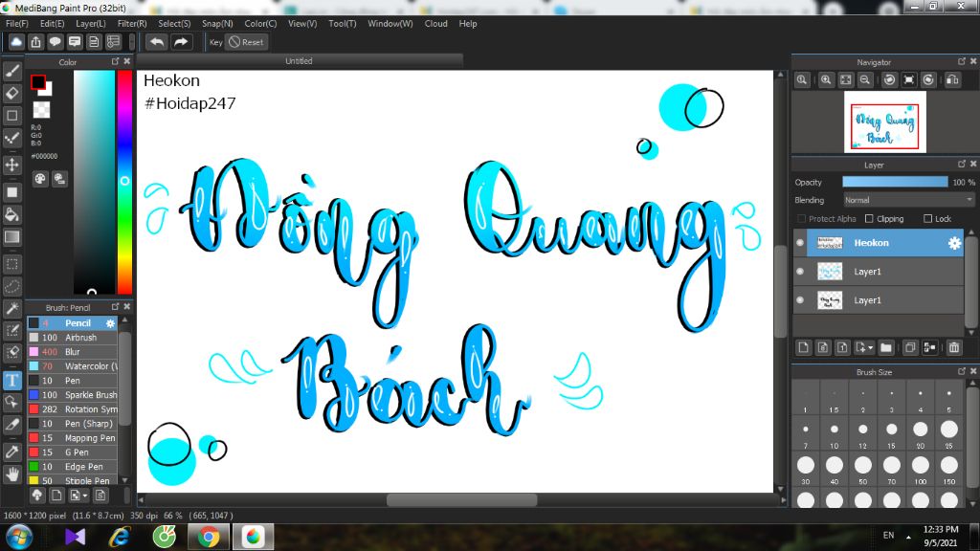The width and height of the screenshot is (980, 551).
Task: Undock the Color panel
Action: point(115,61)
